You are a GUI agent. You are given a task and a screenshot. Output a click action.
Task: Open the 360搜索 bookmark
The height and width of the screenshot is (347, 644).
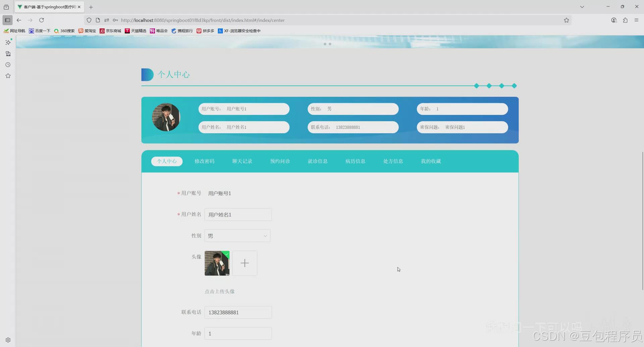64,31
